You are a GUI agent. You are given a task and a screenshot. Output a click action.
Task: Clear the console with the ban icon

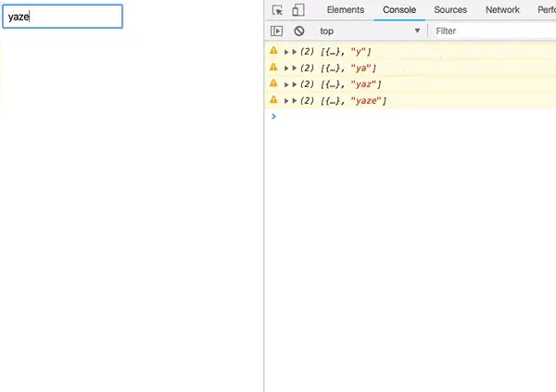tap(298, 31)
